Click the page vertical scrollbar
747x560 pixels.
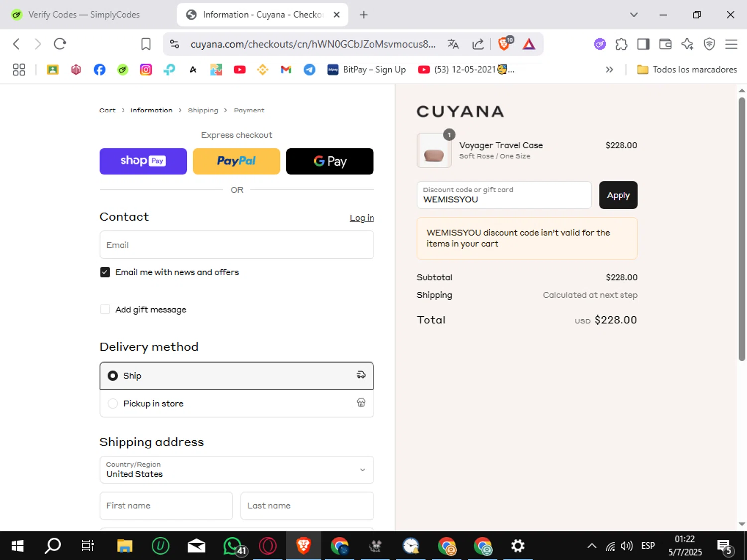click(742, 229)
